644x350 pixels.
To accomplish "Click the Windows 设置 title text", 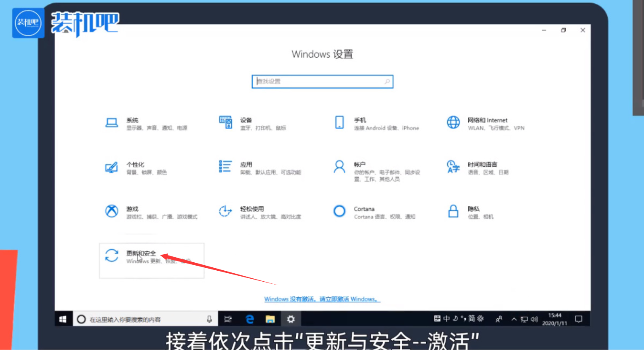I will click(x=322, y=54).
